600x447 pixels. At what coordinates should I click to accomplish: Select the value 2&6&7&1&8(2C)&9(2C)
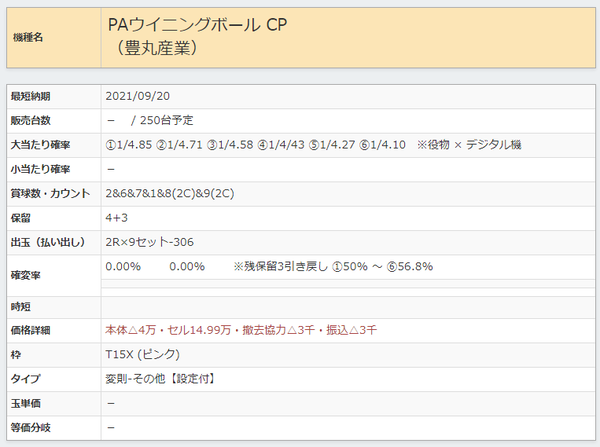(x=170, y=193)
